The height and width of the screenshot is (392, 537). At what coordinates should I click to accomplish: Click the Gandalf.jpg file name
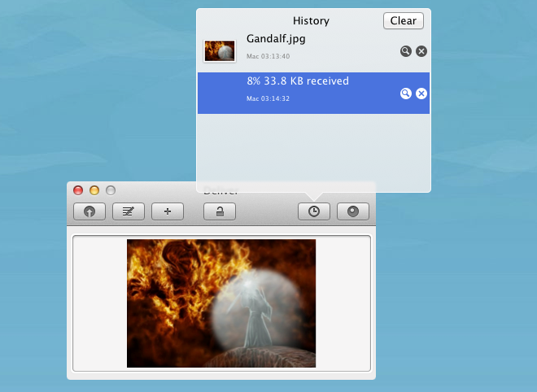(276, 39)
